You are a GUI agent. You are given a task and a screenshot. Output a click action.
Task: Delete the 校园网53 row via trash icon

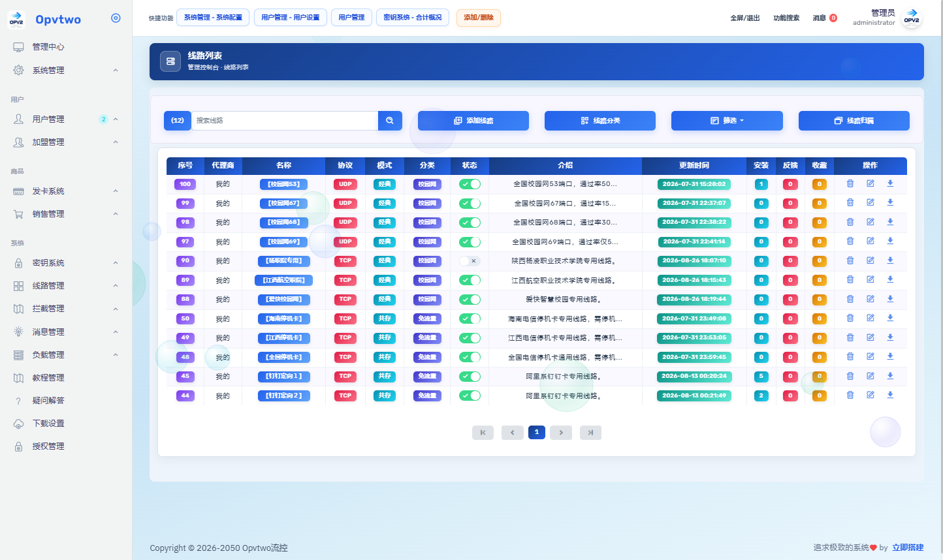coord(850,184)
